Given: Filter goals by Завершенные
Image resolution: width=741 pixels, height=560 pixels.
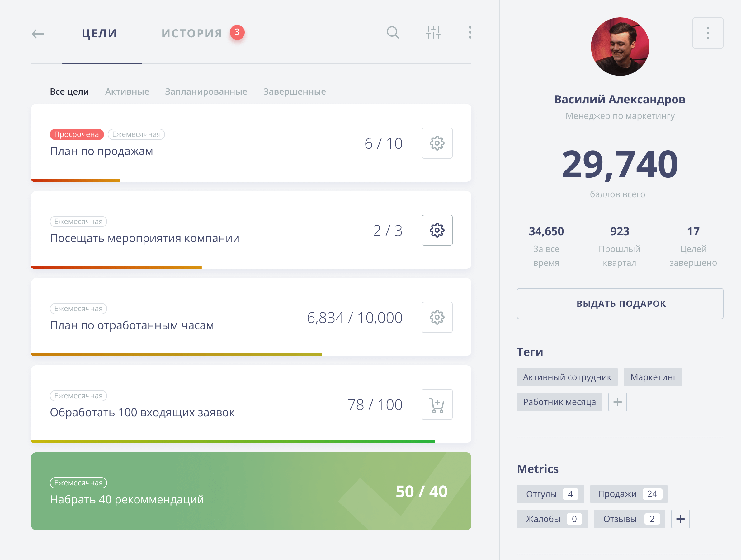Looking at the screenshot, I should coord(295,92).
